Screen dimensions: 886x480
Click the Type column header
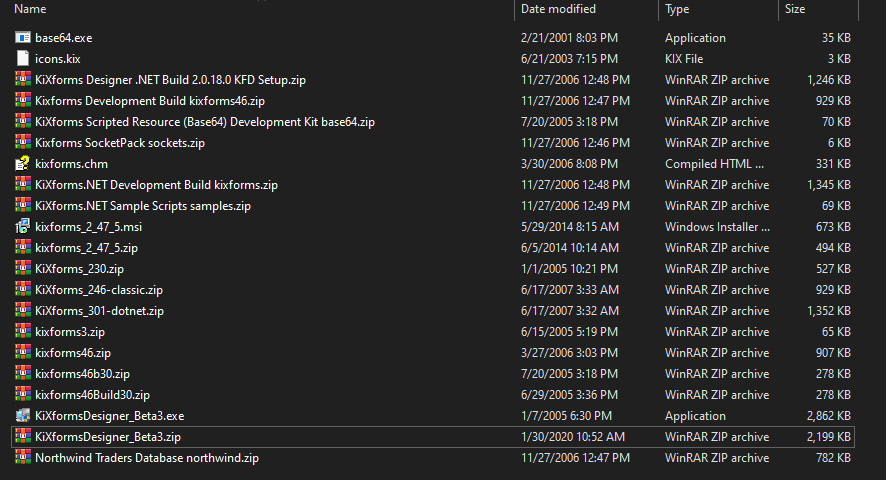tap(677, 9)
